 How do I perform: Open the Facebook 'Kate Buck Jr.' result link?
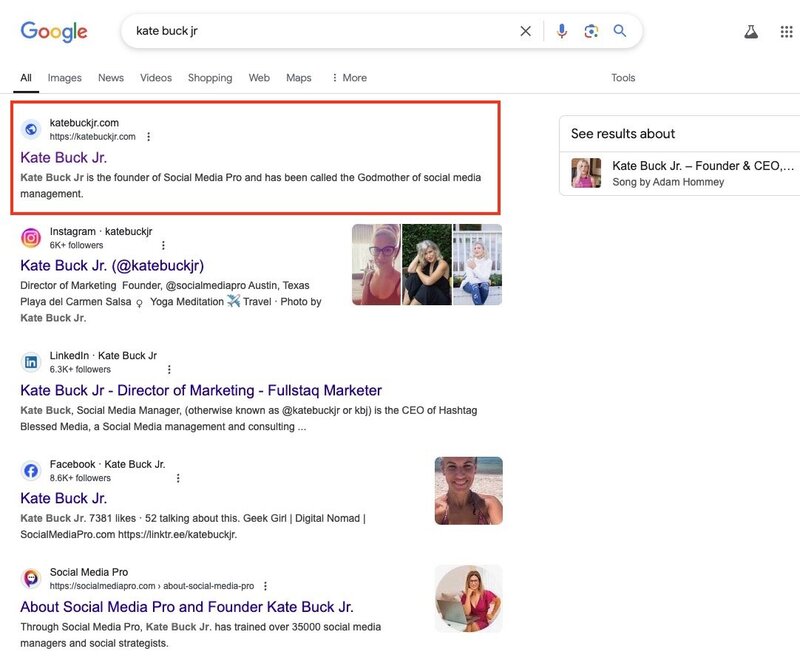[x=64, y=498]
